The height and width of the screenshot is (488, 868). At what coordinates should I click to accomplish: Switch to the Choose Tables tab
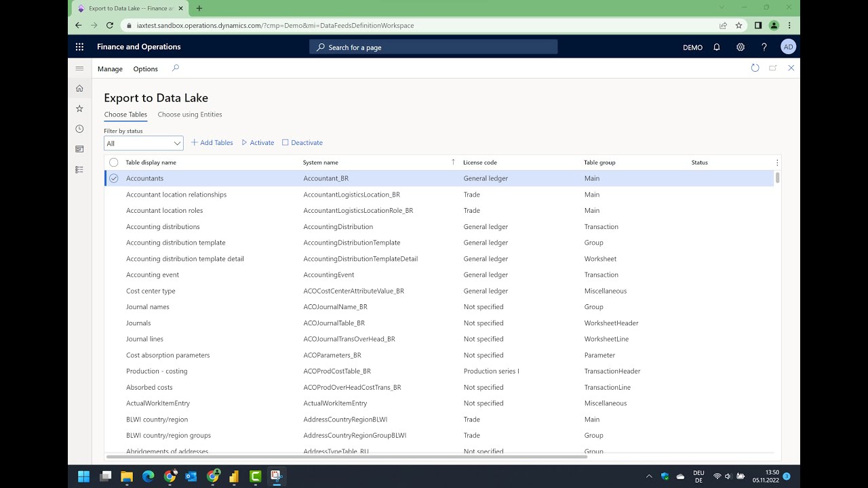pyautogui.click(x=125, y=115)
